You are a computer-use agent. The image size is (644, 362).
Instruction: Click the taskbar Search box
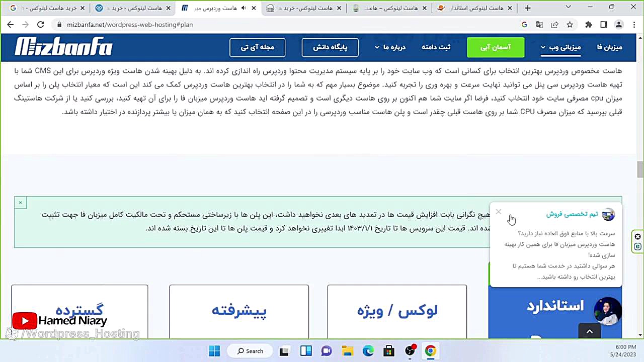point(251,351)
